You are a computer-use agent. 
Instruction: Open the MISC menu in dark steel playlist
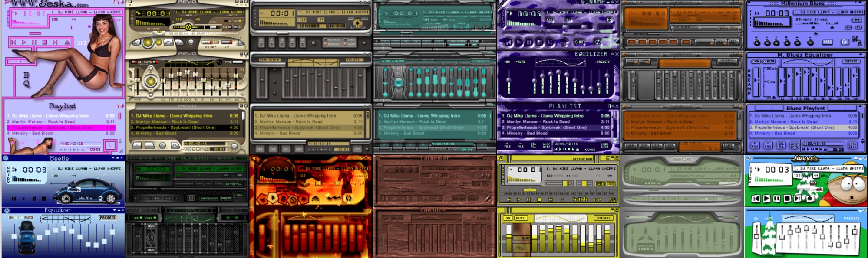[299, 149]
